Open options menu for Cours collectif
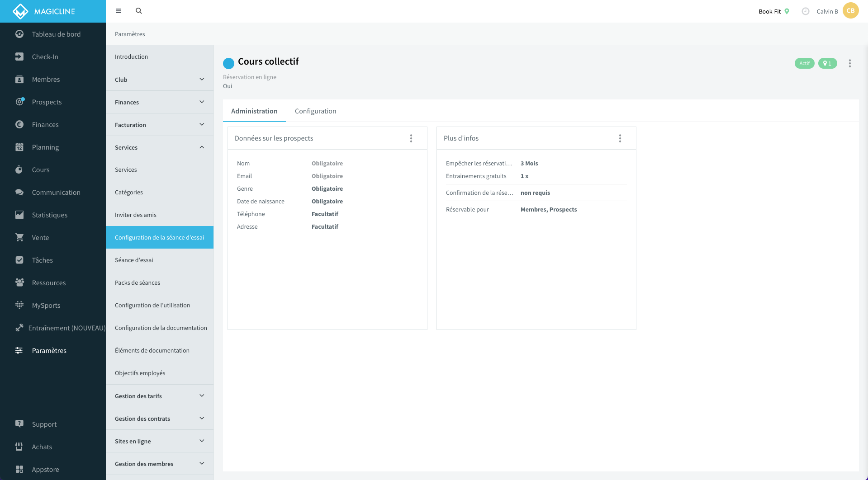Viewport: 868px width, 480px height. pos(850,64)
